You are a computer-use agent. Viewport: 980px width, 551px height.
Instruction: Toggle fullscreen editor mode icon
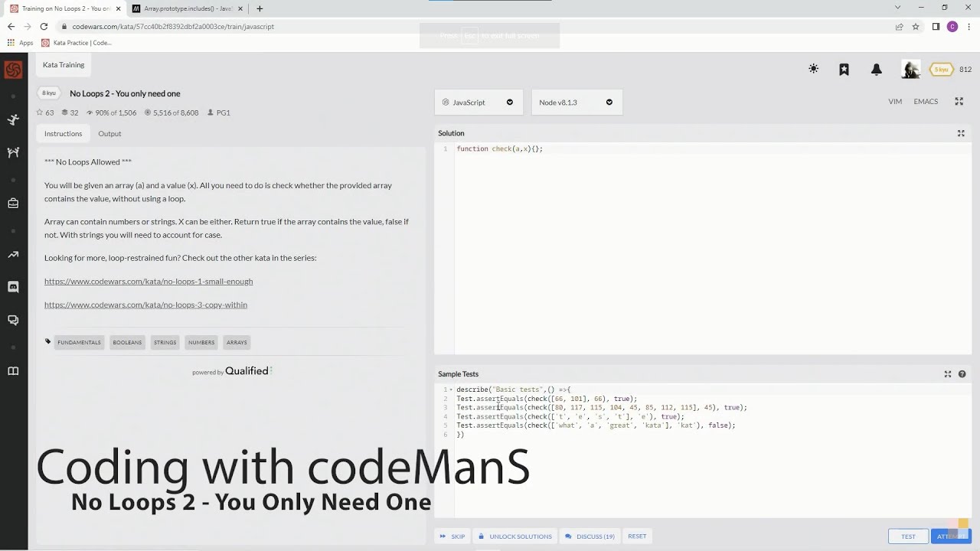click(959, 101)
